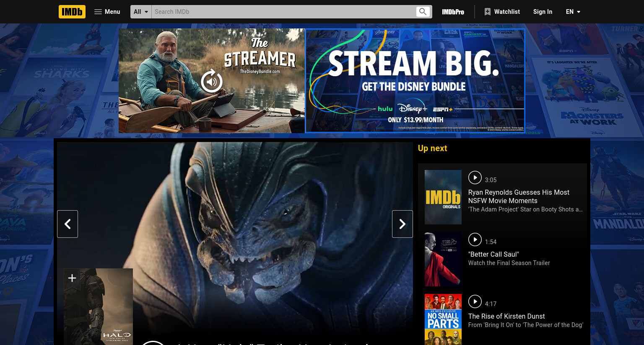Open Better Call Saul poster thumbnail
644x345 pixels.
click(443, 259)
